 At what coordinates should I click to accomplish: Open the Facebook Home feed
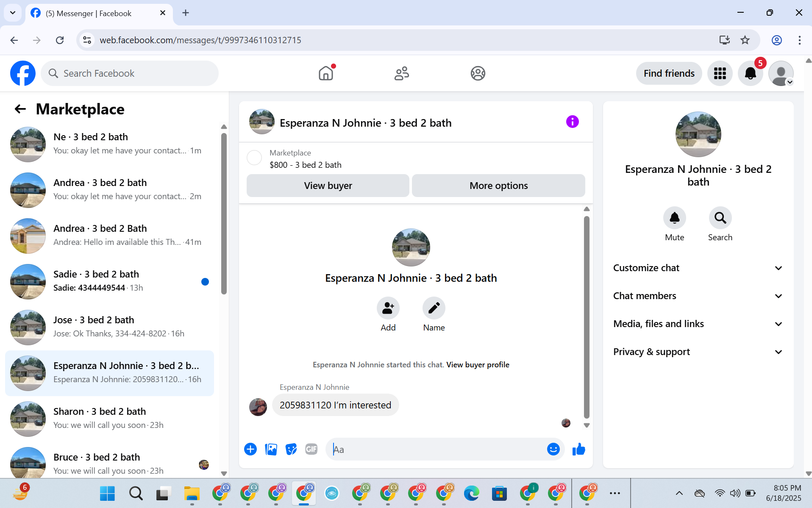tap(326, 73)
